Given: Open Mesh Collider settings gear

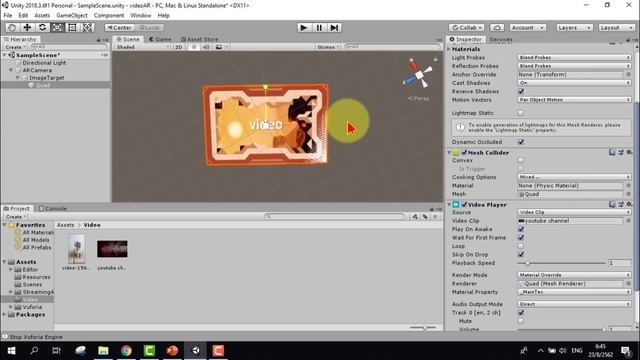Looking at the screenshot, I should point(629,152).
